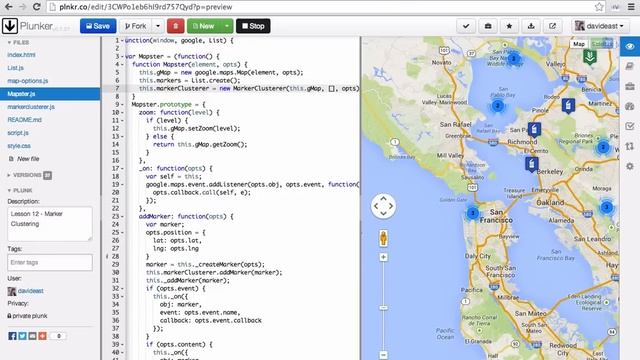Create a New plunk
This screenshot has width=640, height=360.
204,26
